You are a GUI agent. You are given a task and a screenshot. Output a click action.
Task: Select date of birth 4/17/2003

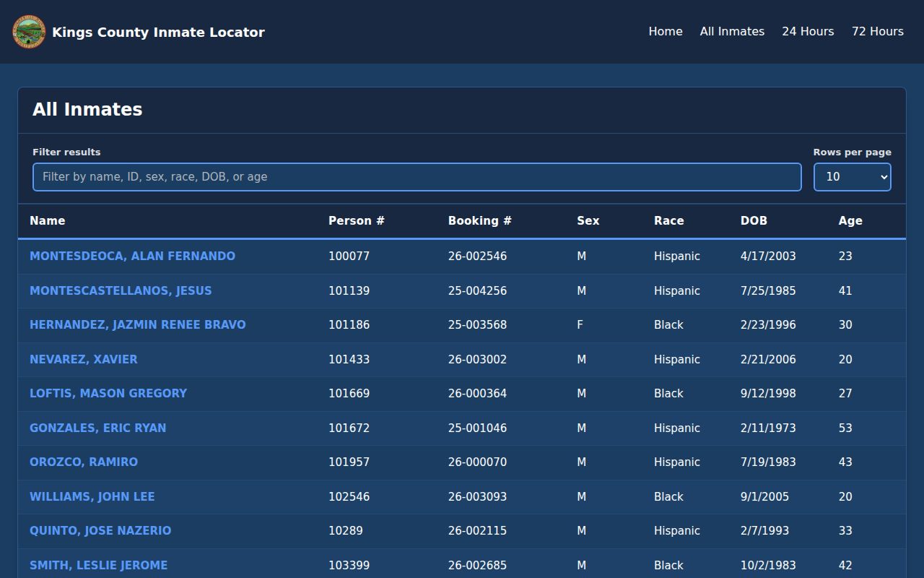[768, 256]
